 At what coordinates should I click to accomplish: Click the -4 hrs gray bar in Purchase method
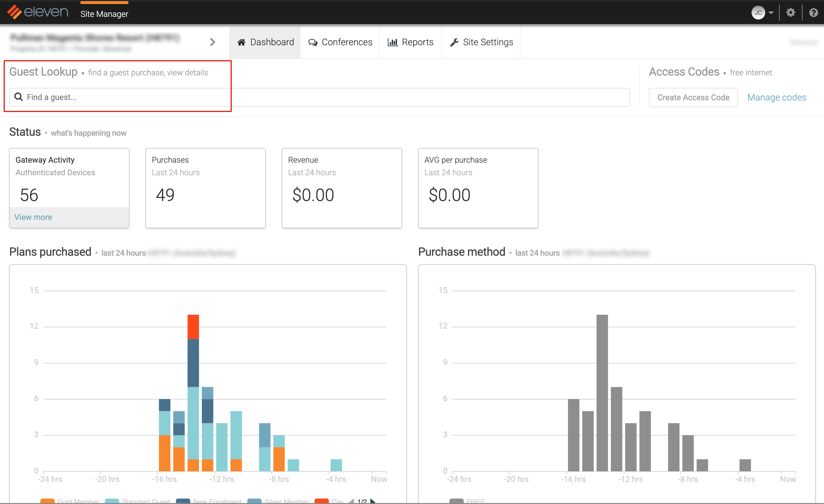pos(745,465)
